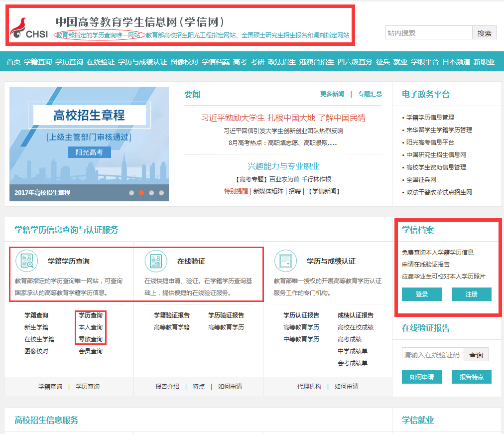Screen dimensions: 504x434
Task: Click the 搜索 button
Action: (485, 33)
